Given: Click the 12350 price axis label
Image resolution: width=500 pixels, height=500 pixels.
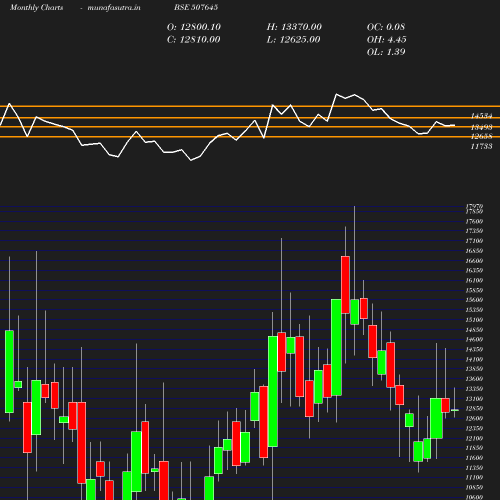Looking at the screenshot, I should pos(474,428).
